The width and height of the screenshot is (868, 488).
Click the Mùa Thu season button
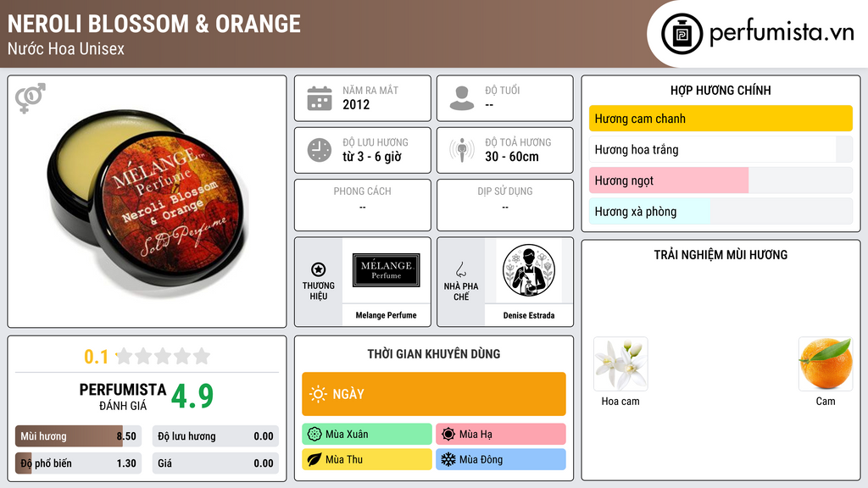[x=367, y=459]
